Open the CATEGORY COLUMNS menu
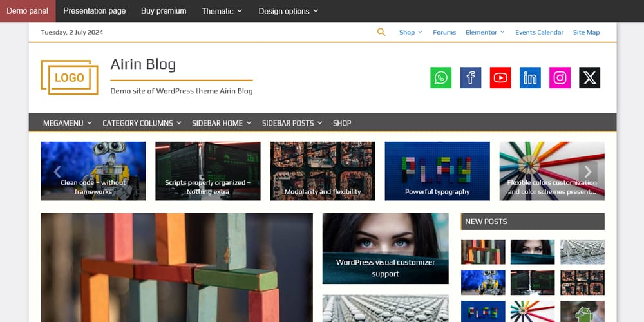The image size is (644, 322). coord(142,123)
